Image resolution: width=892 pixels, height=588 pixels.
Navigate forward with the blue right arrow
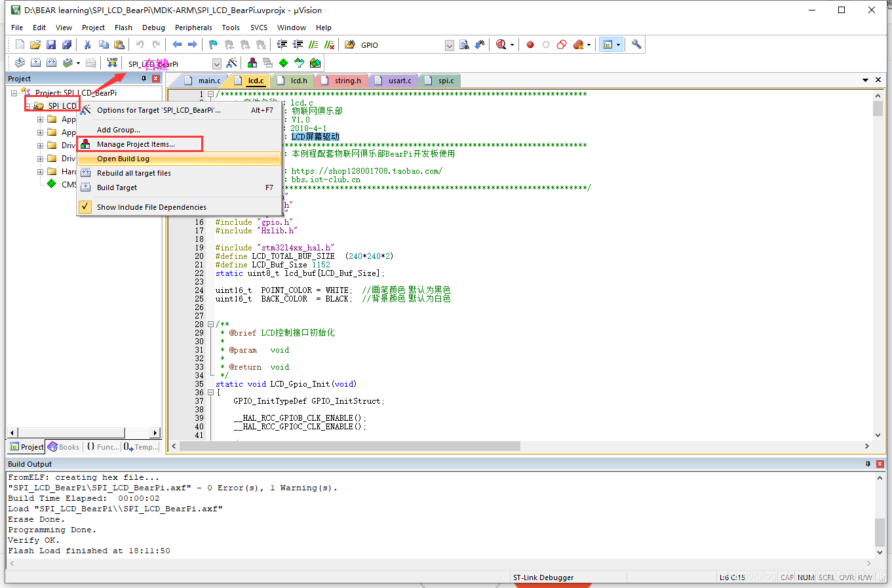click(x=193, y=45)
